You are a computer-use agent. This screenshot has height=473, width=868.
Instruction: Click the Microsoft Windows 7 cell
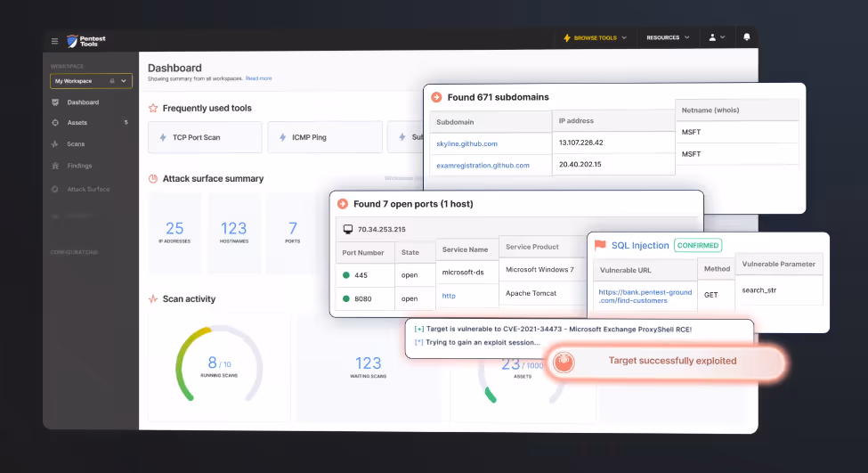pos(543,269)
